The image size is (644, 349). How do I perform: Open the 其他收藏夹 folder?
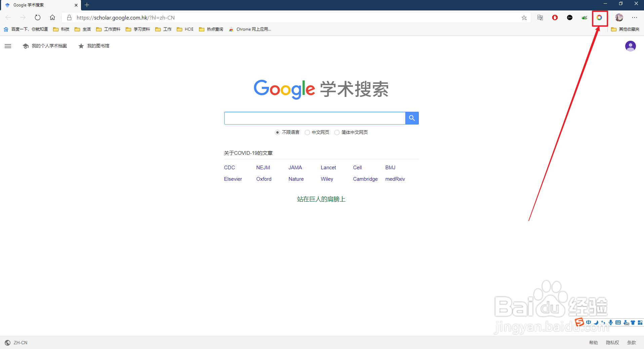tap(625, 29)
